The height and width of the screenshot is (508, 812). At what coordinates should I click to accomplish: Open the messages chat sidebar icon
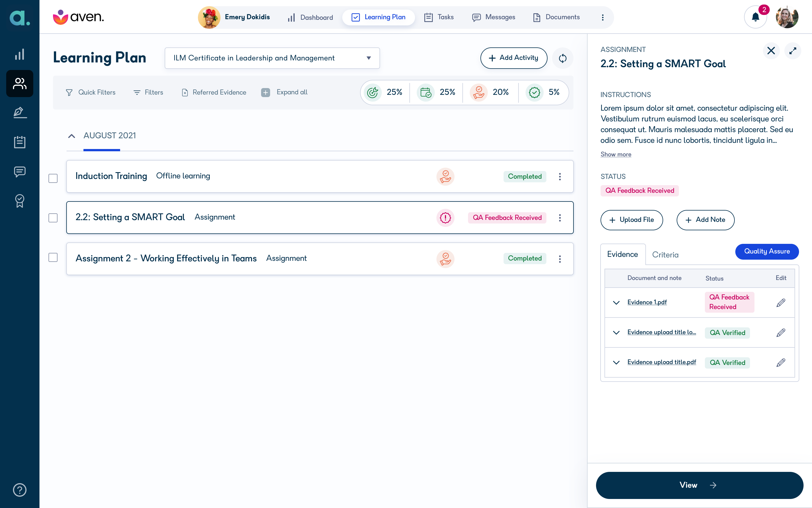(x=19, y=172)
